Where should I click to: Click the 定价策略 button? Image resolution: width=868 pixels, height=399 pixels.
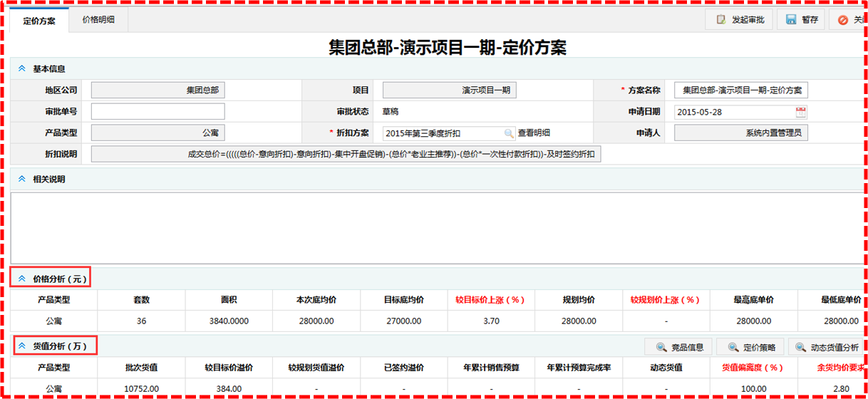pos(750,347)
